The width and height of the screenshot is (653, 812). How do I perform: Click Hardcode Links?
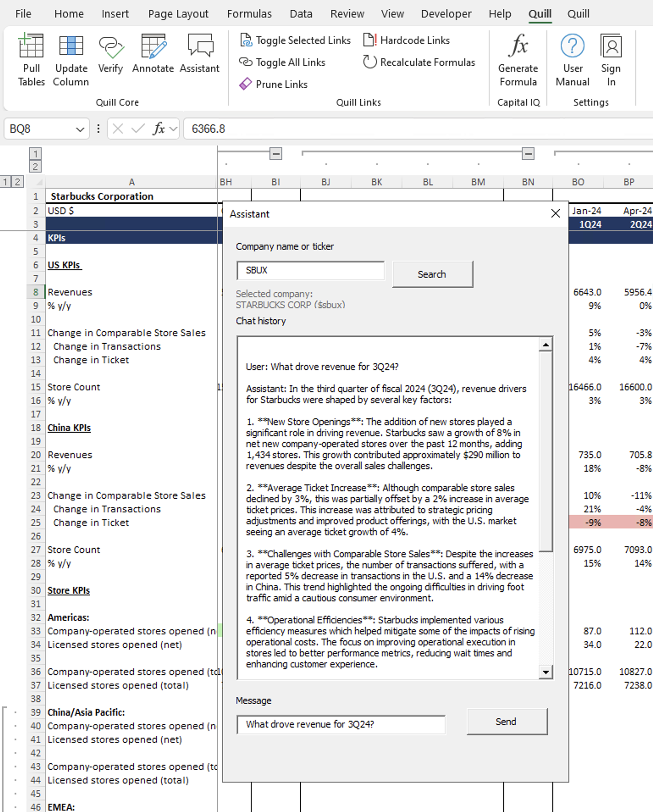pyautogui.click(x=407, y=40)
